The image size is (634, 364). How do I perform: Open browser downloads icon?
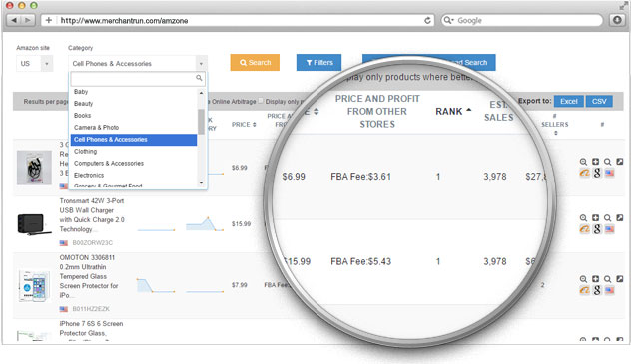pos(617,20)
